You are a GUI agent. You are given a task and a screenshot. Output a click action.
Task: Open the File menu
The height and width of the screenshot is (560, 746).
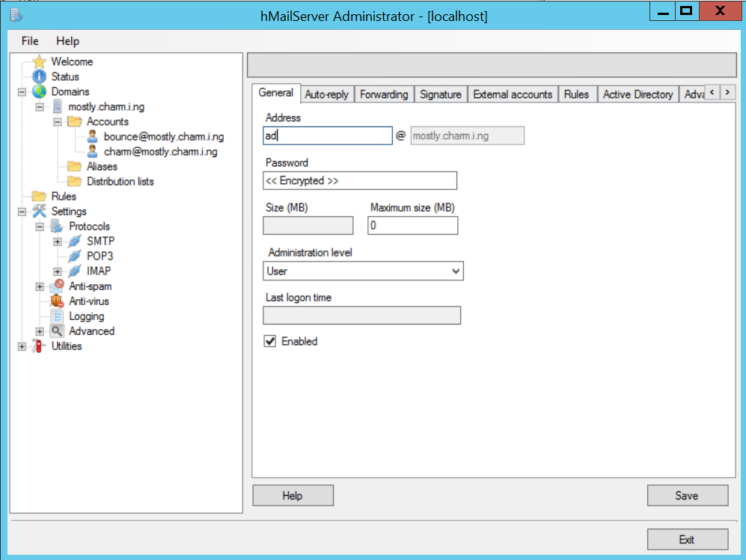pos(30,41)
